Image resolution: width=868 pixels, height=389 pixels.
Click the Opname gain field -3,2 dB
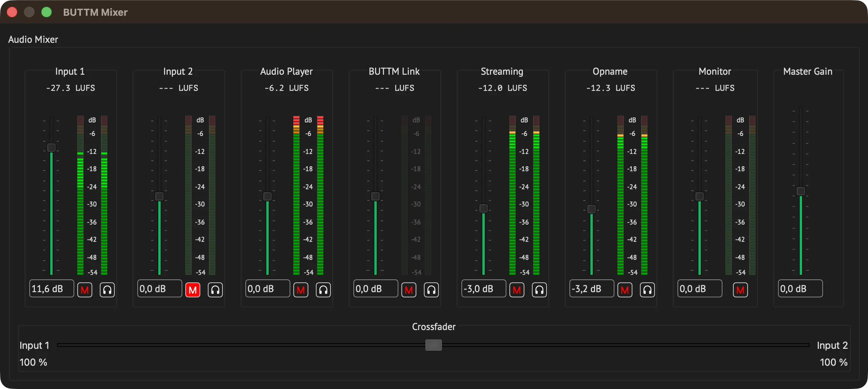pyautogui.click(x=592, y=289)
